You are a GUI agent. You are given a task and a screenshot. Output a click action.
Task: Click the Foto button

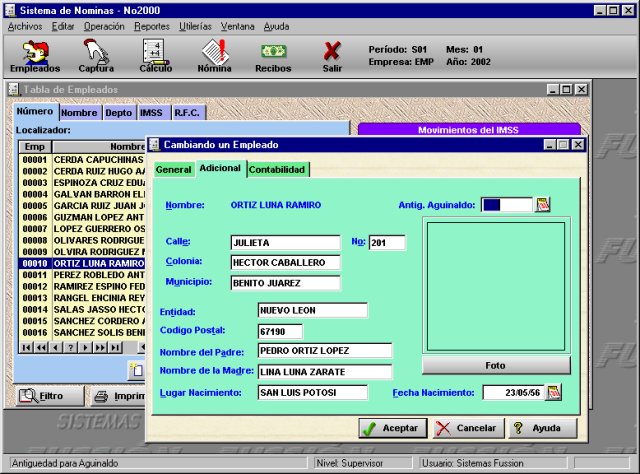click(496, 365)
